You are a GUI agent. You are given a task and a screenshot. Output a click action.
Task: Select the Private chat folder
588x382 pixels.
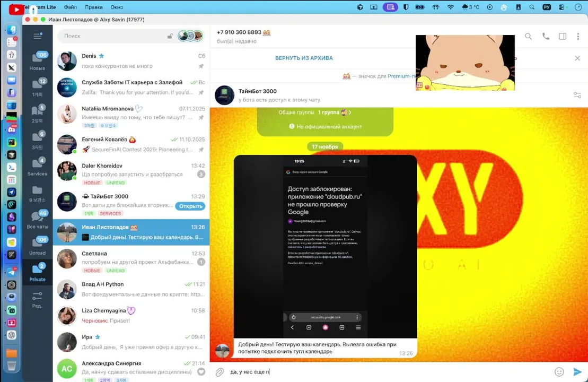37,272
